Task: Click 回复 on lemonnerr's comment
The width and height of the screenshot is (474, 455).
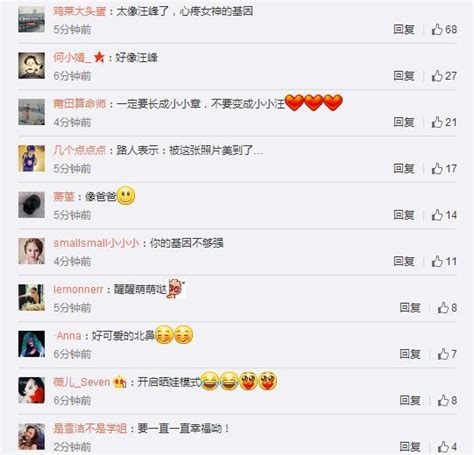Action: point(410,307)
